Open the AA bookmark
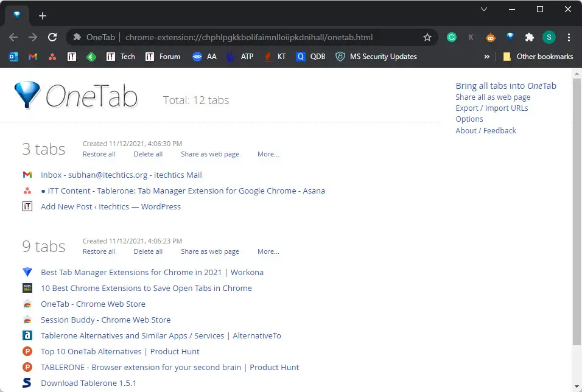Image resolution: width=582 pixels, height=392 pixels. 205,57
